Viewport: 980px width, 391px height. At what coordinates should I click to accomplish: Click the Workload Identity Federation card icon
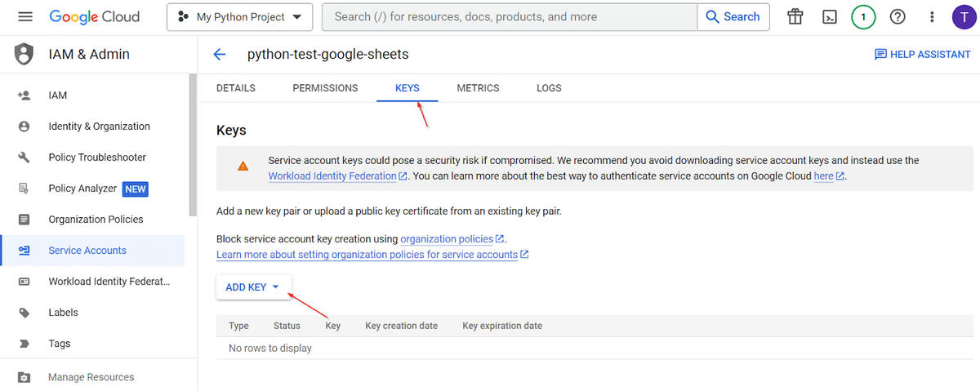(x=24, y=282)
